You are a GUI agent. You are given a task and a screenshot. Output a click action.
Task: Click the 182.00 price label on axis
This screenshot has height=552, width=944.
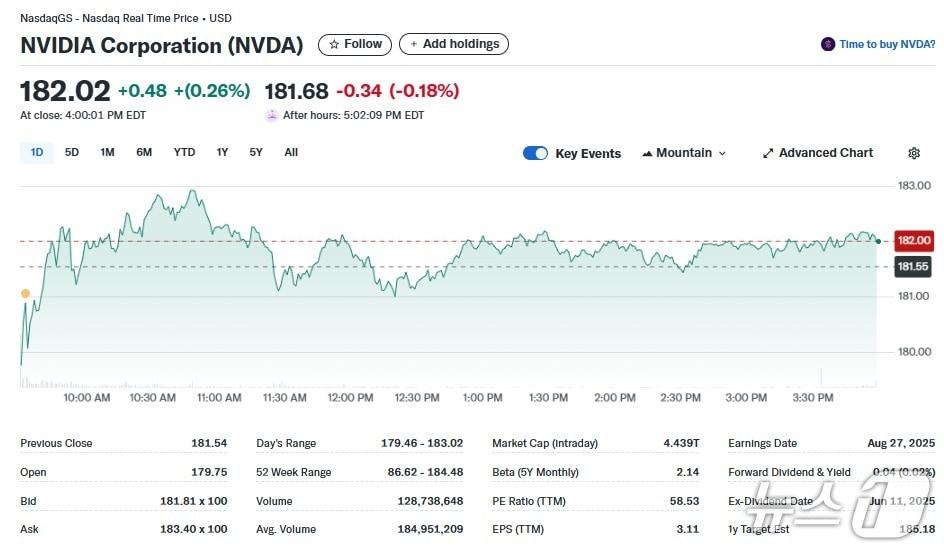tap(914, 240)
